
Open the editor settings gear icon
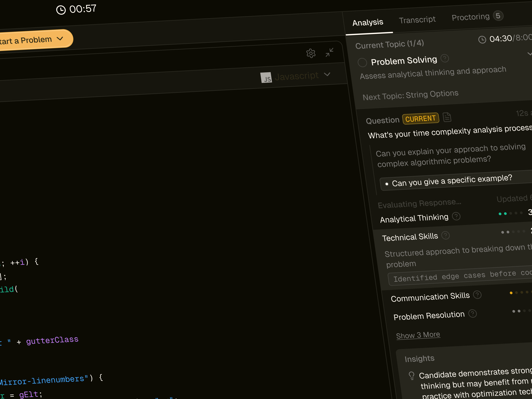pyautogui.click(x=311, y=53)
